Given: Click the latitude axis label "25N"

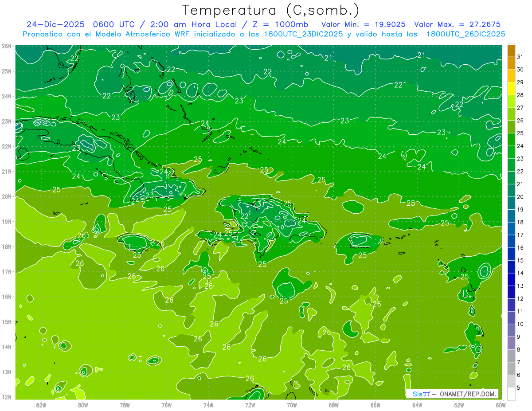Looking at the screenshot, I should 7,71.
